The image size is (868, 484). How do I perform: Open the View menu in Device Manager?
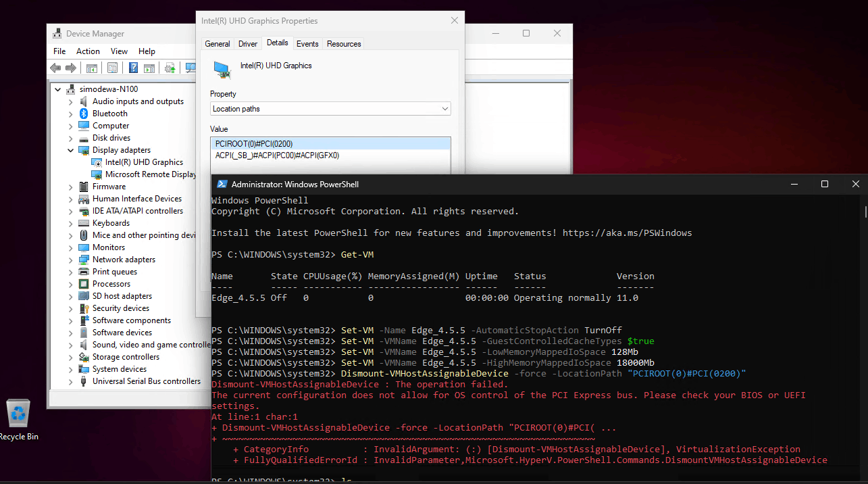click(120, 51)
